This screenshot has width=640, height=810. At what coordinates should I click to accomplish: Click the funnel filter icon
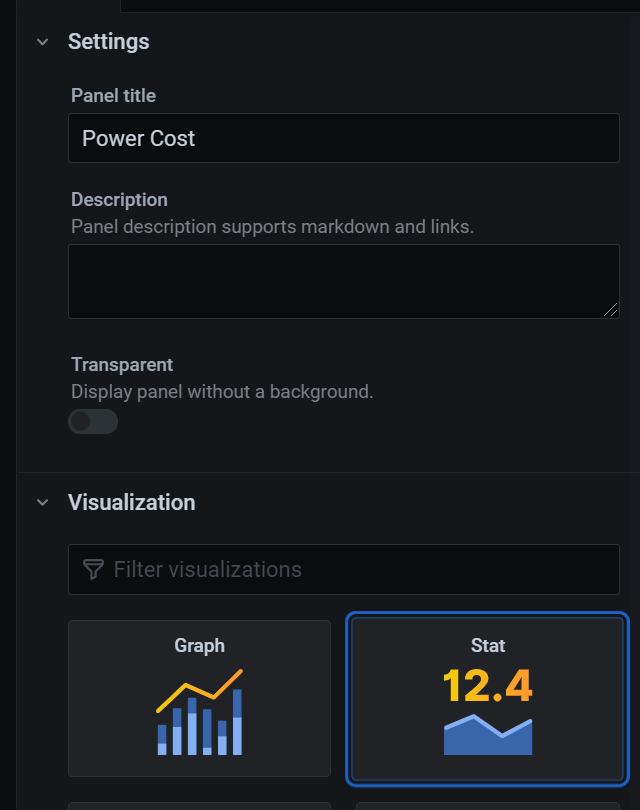[x=93, y=570]
